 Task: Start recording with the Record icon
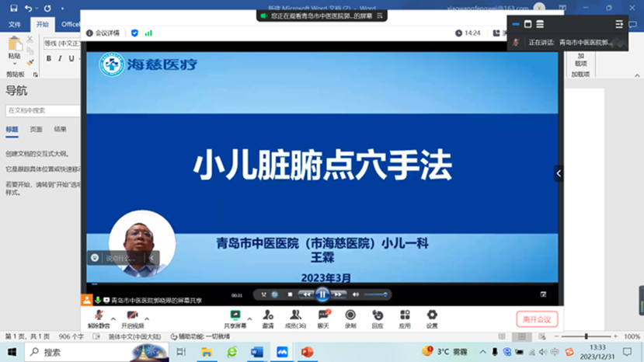[350, 319]
